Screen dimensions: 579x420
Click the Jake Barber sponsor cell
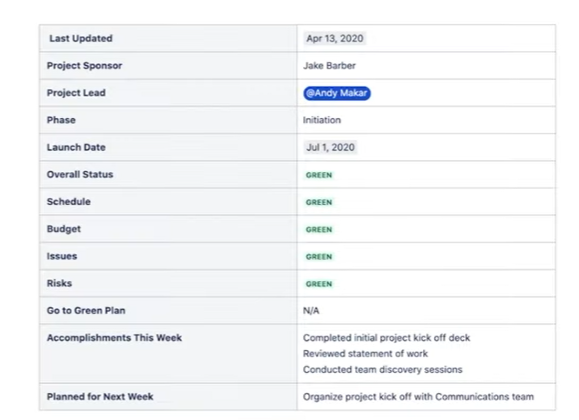(x=426, y=66)
